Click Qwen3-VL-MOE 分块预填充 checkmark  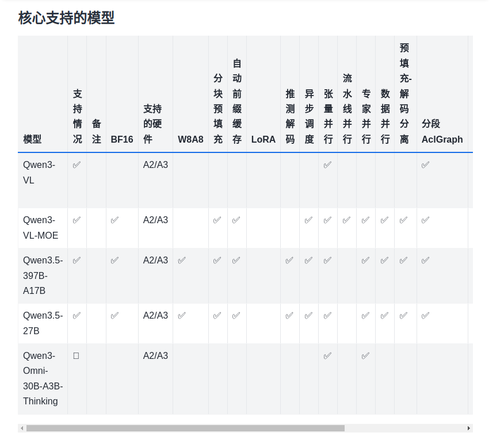point(217,220)
